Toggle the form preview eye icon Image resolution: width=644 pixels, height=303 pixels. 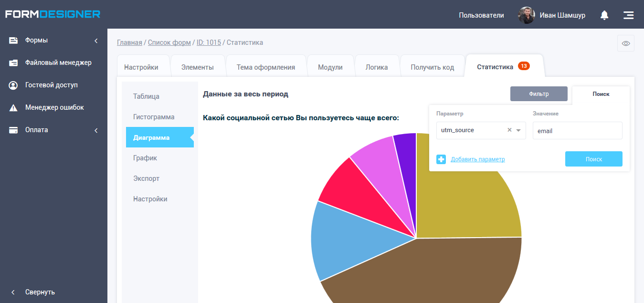(626, 43)
